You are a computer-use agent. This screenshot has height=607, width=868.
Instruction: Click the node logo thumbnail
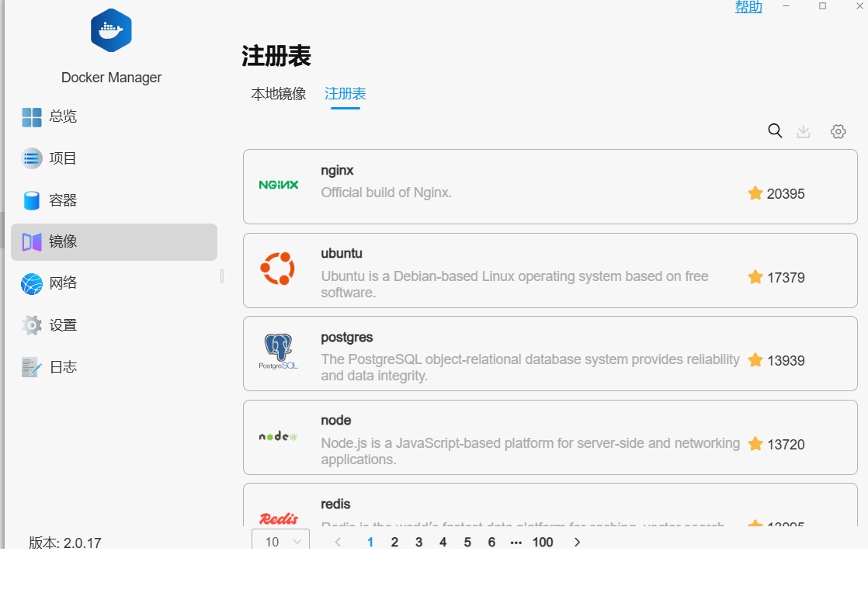coord(279,436)
